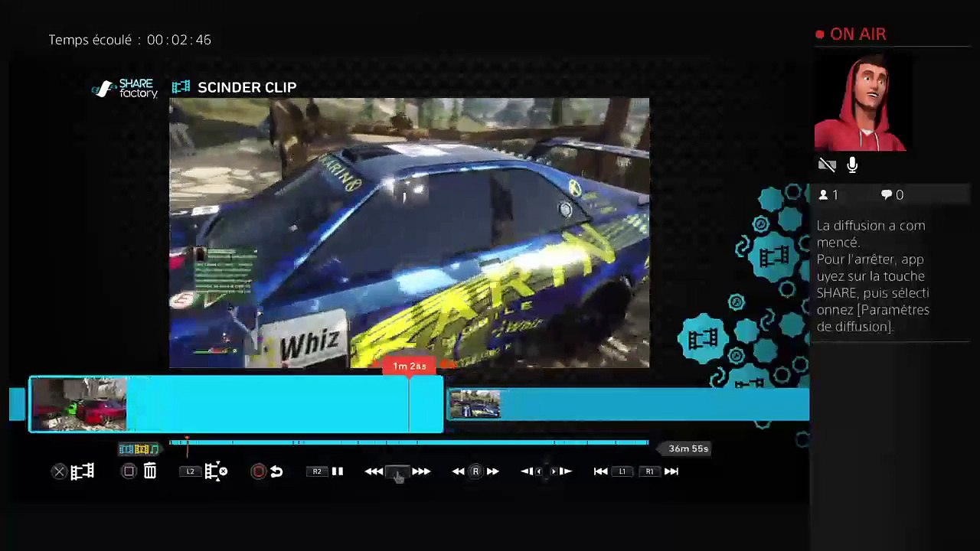Screen dimensions: 980x551
Task: Jump to next clip with skip-forward icon
Action: tap(671, 471)
